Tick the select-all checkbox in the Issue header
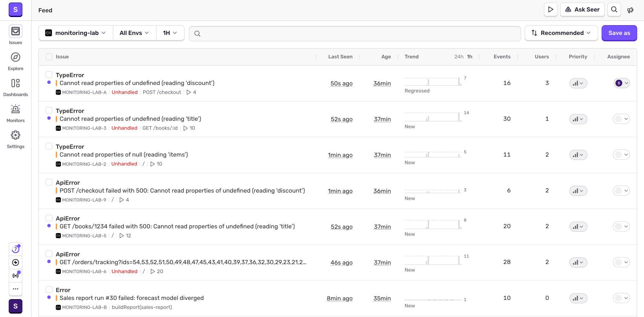The image size is (644, 317). [x=49, y=57]
